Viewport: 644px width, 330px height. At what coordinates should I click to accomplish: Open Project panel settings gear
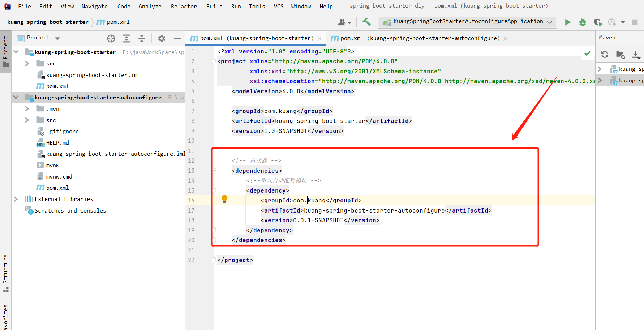click(x=162, y=38)
